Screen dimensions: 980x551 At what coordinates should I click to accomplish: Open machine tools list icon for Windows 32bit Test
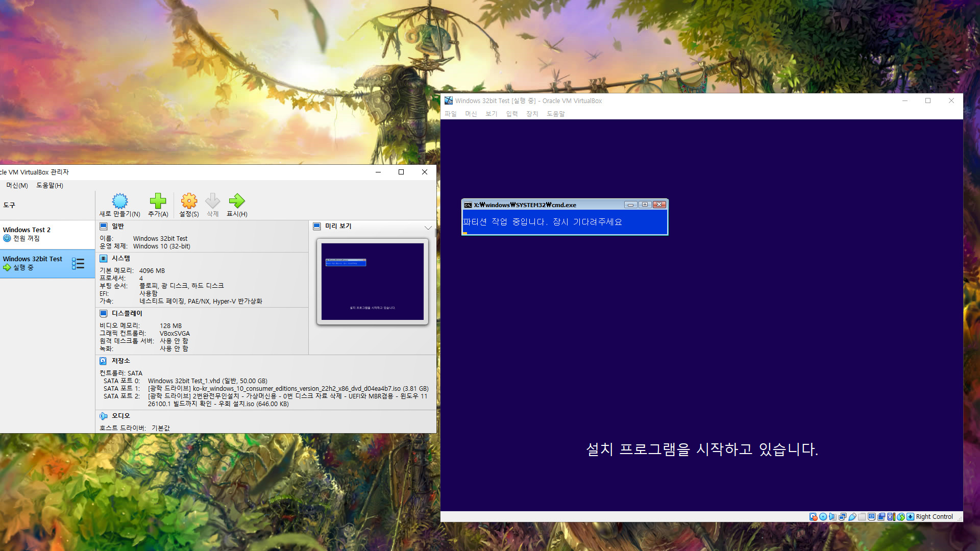(x=78, y=263)
